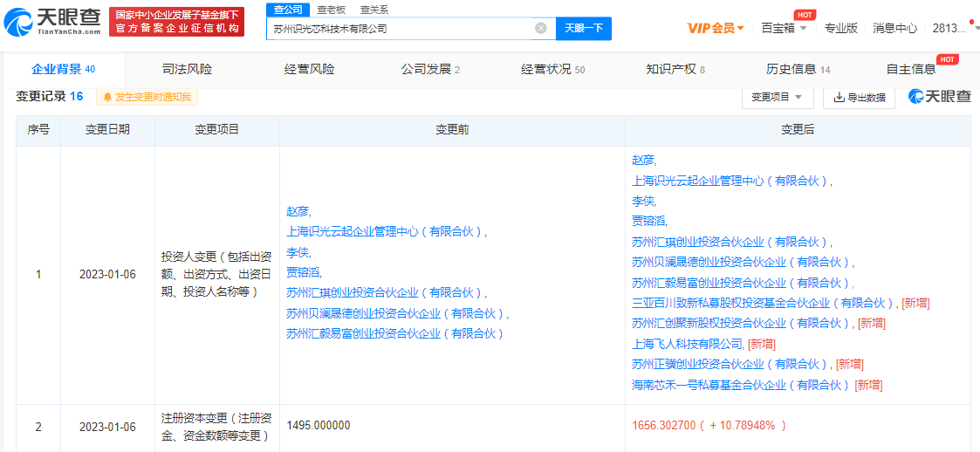Open 苏州贝澜晟德创业投资合伙企业 in 变更后 column
This screenshot has height=452, width=980.
tap(741, 262)
